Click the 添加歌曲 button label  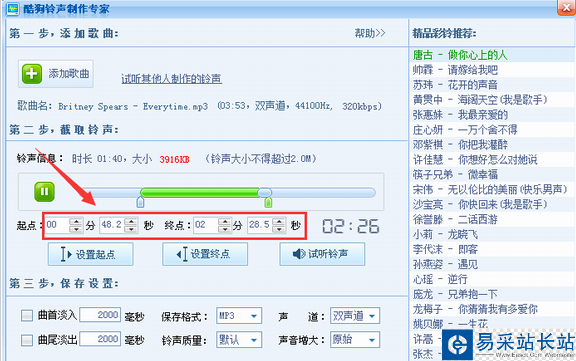tap(69, 74)
